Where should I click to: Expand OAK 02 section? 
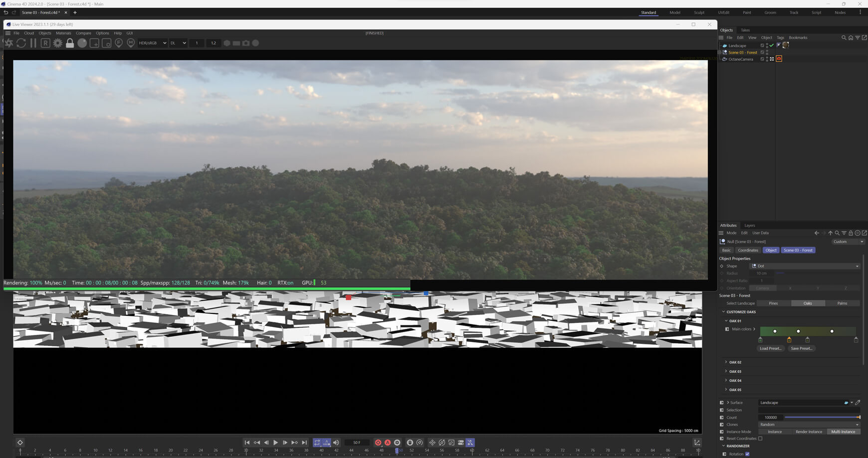pyautogui.click(x=726, y=362)
